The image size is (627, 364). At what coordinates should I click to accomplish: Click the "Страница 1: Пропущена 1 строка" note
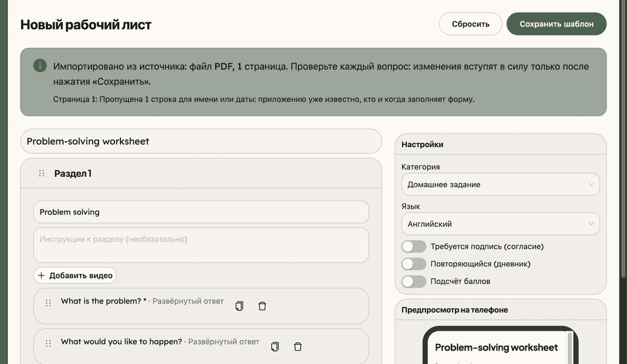click(x=264, y=99)
